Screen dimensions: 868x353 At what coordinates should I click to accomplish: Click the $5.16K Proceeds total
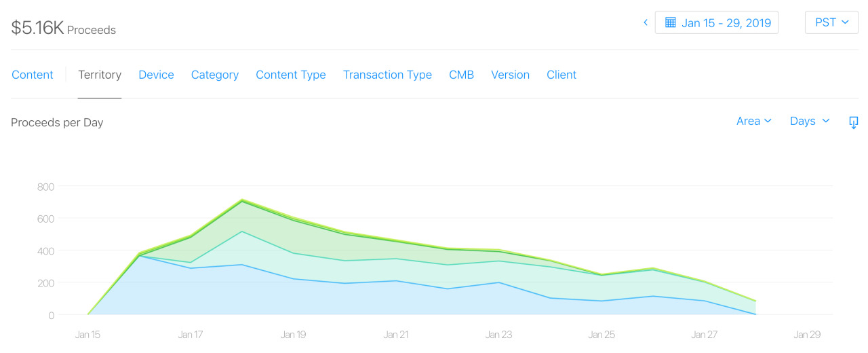[x=64, y=29]
